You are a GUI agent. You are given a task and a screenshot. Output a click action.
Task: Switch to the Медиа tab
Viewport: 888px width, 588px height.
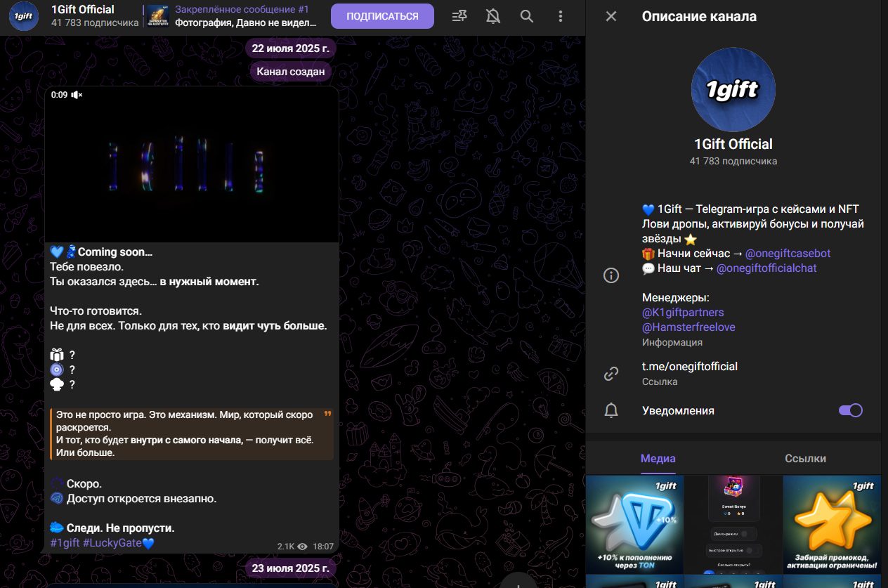(x=658, y=458)
